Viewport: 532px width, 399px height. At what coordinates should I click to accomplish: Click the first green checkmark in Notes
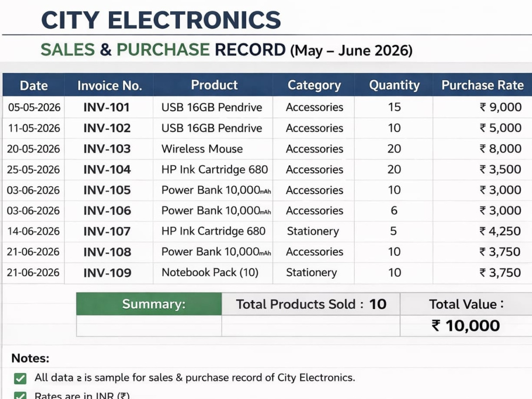pyautogui.click(x=20, y=378)
